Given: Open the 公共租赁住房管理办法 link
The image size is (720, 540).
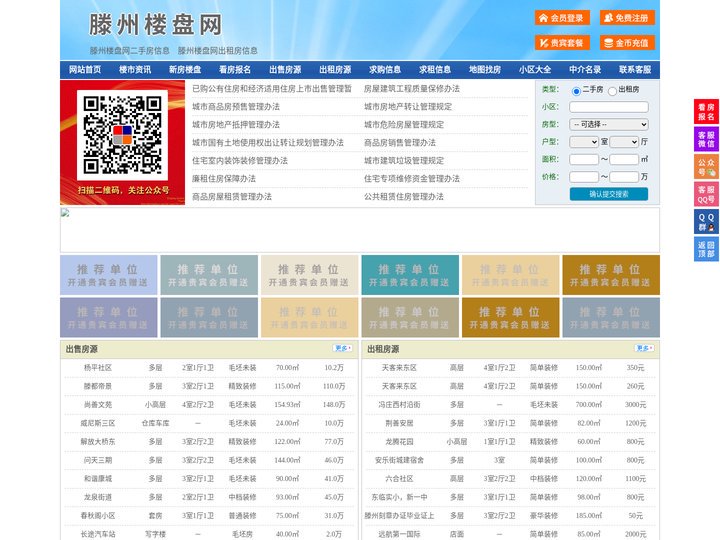Looking at the screenshot, I should click(x=404, y=197).
